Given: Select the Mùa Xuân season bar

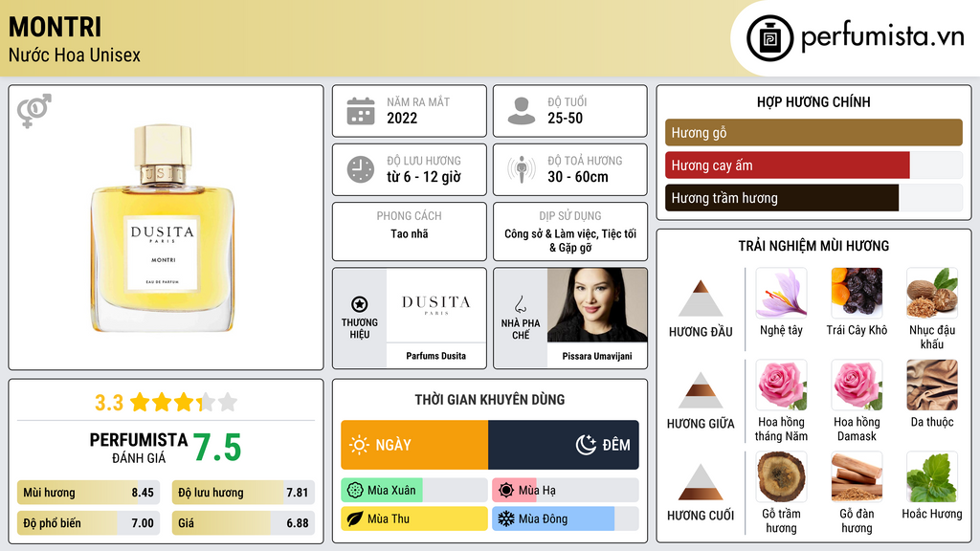Looking at the screenshot, I should [414, 491].
